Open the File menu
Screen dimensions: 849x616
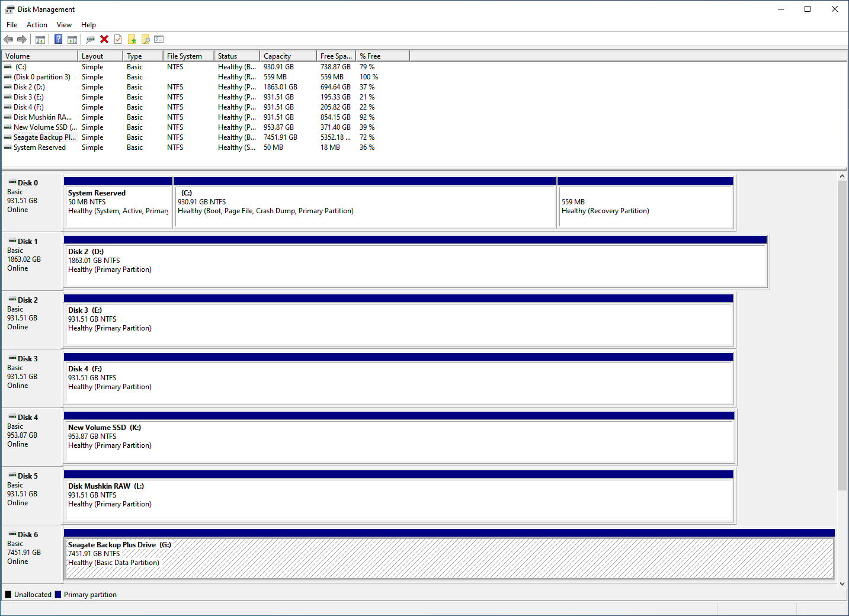point(12,25)
